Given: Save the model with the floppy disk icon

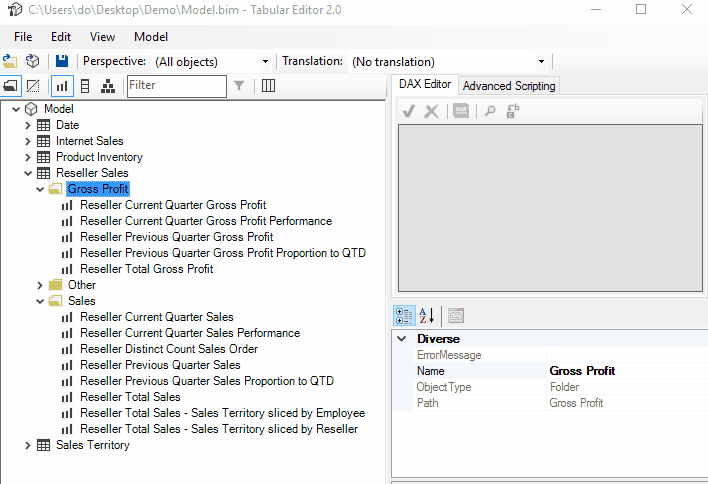Looking at the screenshot, I should pos(62,61).
